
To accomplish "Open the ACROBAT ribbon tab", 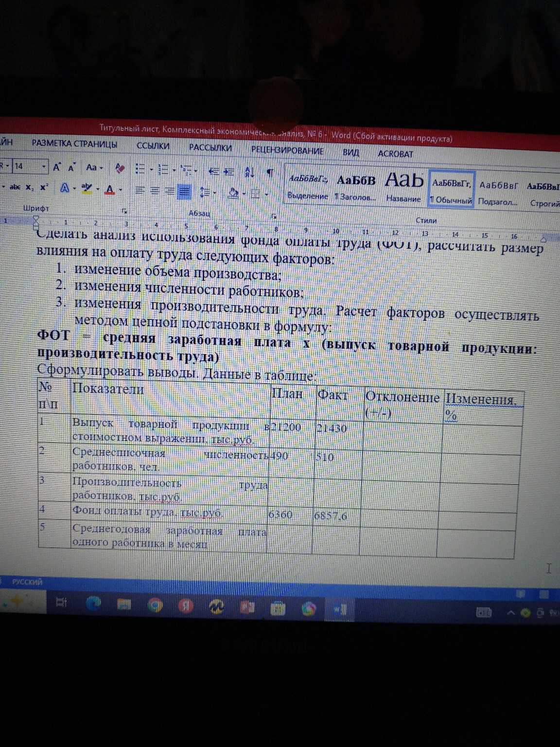I will click(395, 154).
